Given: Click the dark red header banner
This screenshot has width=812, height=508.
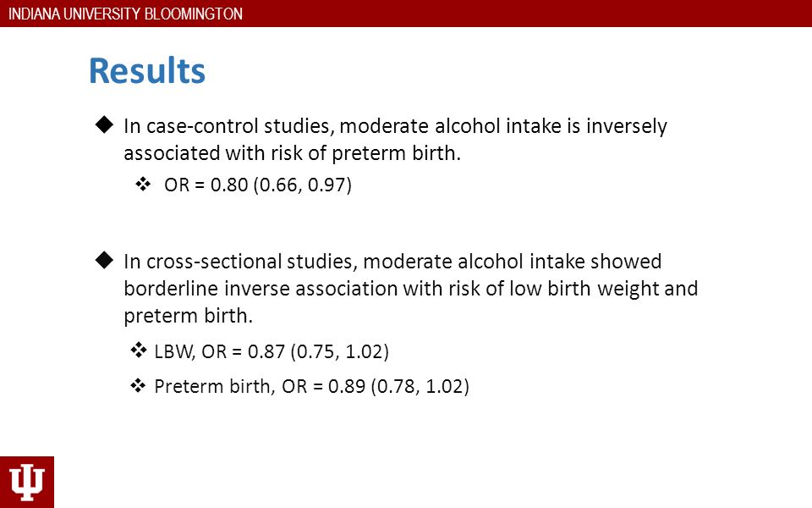Looking at the screenshot, I should pyautogui.click(x=406, y=14).
